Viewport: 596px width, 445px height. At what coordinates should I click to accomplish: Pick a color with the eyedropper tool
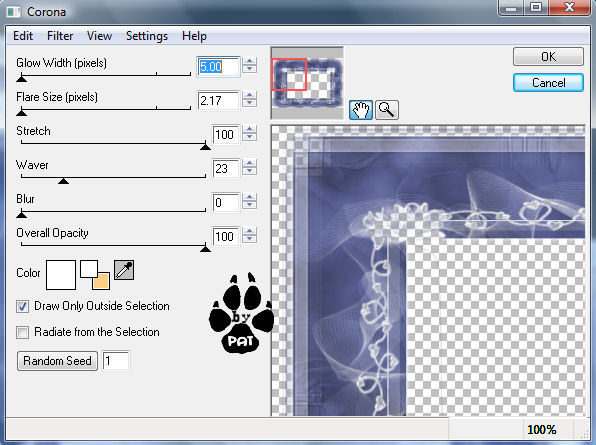124,270
